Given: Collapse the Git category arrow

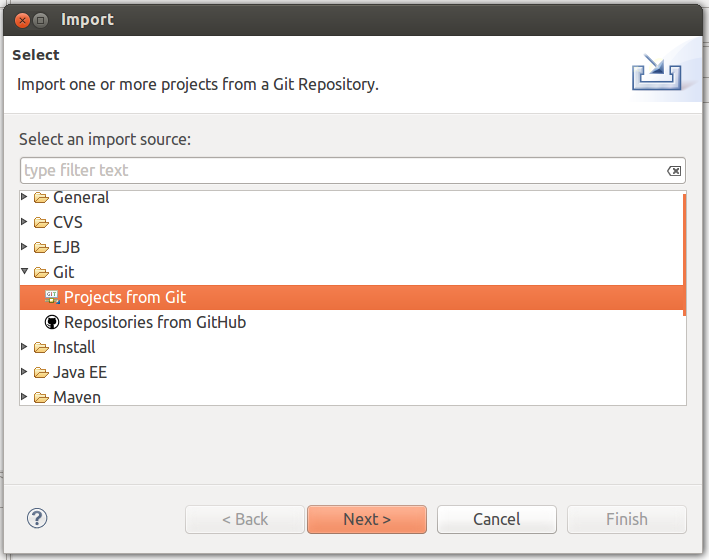Looking at the screenshot, I should pos(24,271).
